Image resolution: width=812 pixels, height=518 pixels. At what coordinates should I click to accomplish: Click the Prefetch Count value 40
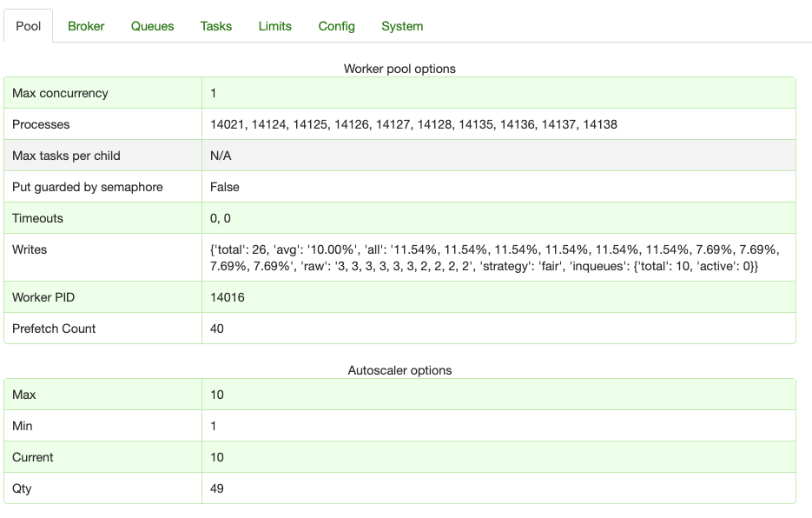[x=217, y=329]
